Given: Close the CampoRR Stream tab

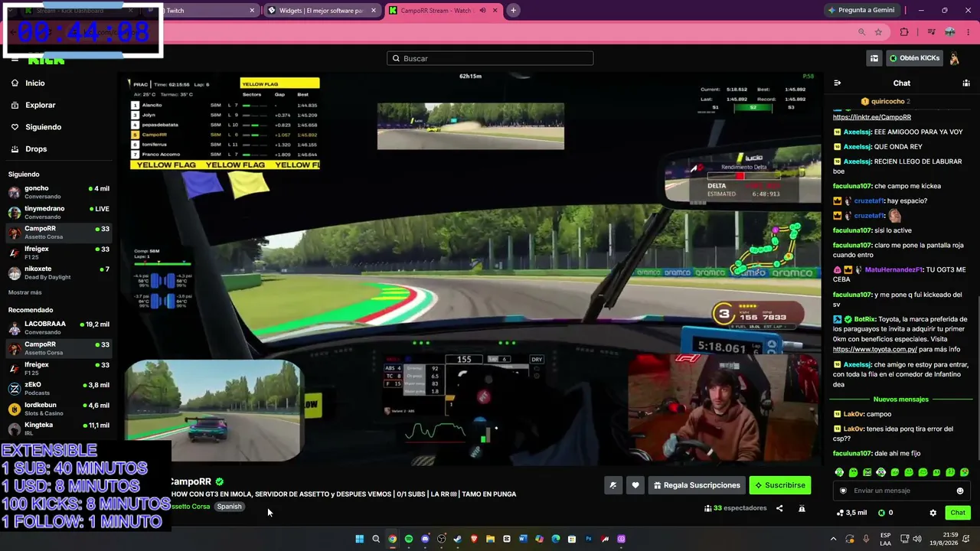Looking at the screenshot, I should pyautogui.click(x=494, y=11).
